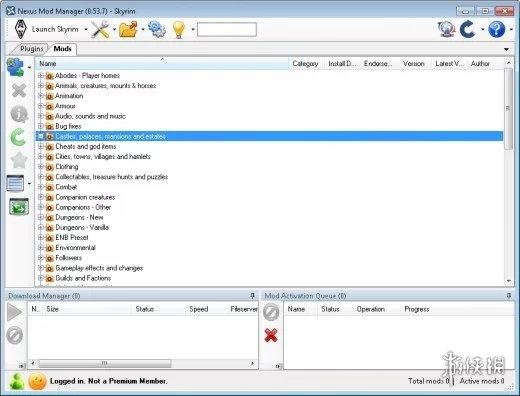Click the add mod puzzle piece icon
This screenshot has width=520, height=396.
coord(16,67)
